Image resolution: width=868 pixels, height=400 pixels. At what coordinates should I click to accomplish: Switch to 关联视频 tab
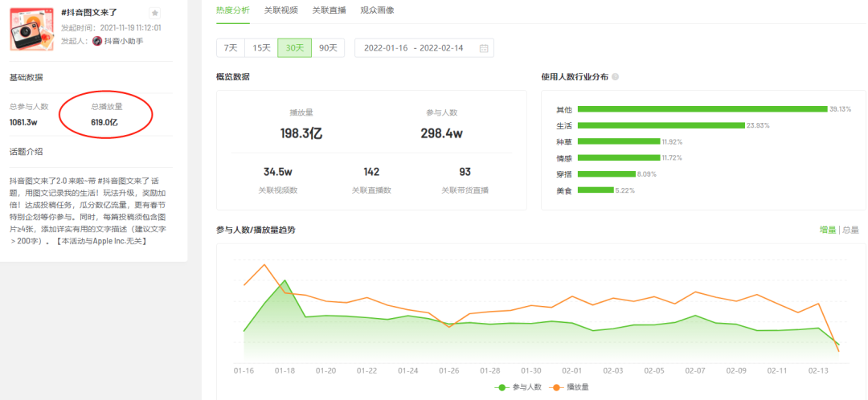point(280,10)
